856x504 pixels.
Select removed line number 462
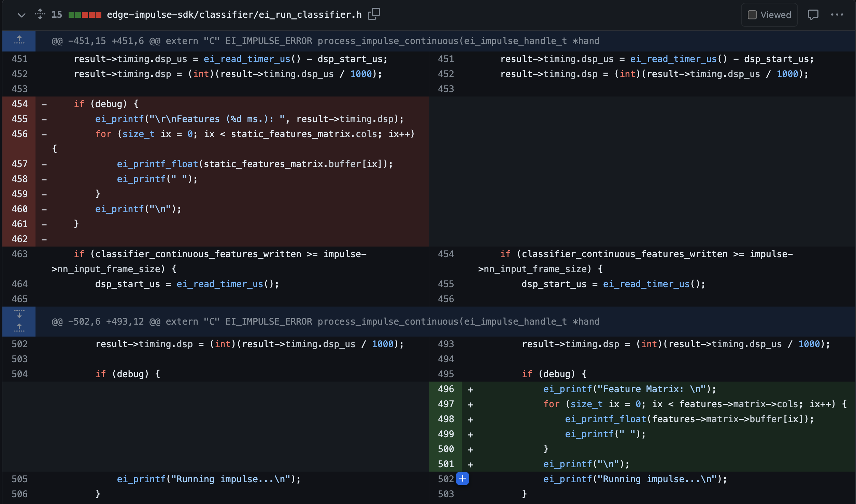point(19,239)
